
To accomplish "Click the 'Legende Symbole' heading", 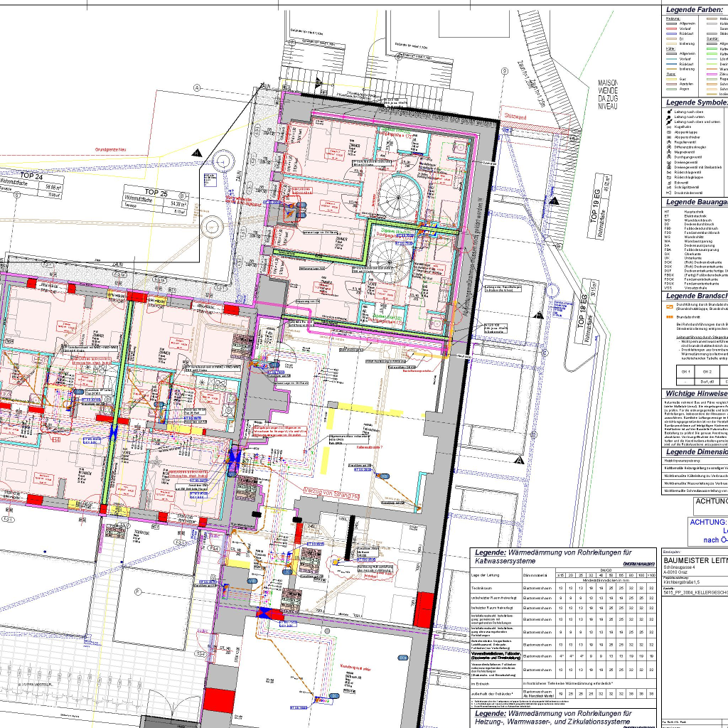I will click(696, 102).
